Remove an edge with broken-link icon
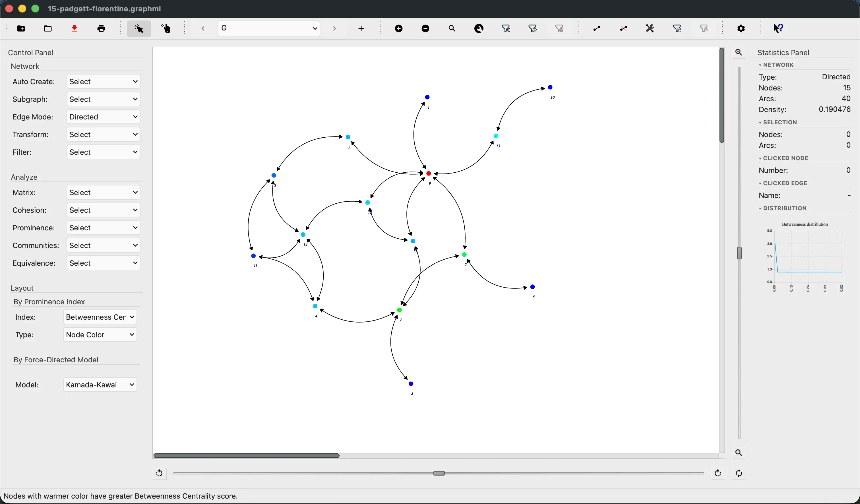Image resolution: width=860 pixels, height=504 pixels. [x=623, y=29]
